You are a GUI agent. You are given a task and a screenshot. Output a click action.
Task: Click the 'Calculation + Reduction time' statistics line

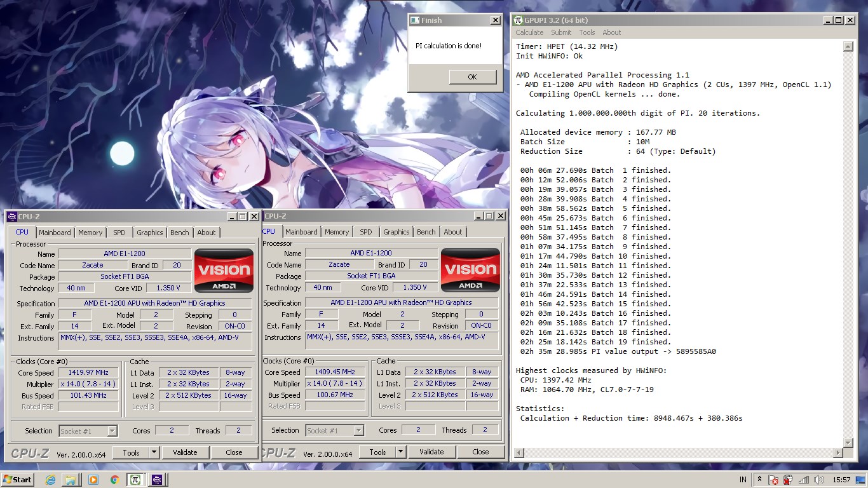pos(631,418)
